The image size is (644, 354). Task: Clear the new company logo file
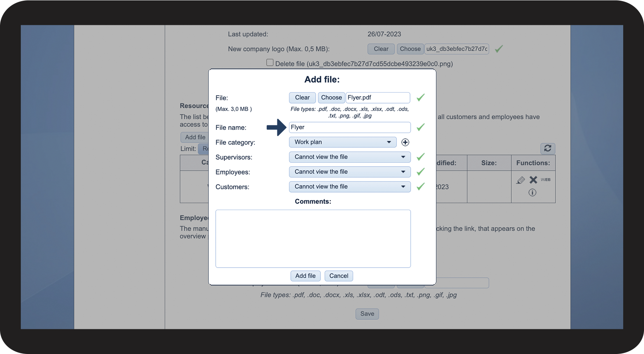coord(381,49)
